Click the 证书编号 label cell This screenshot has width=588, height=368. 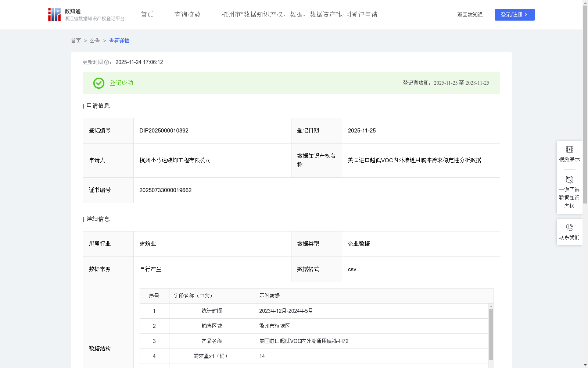point(108,190)
